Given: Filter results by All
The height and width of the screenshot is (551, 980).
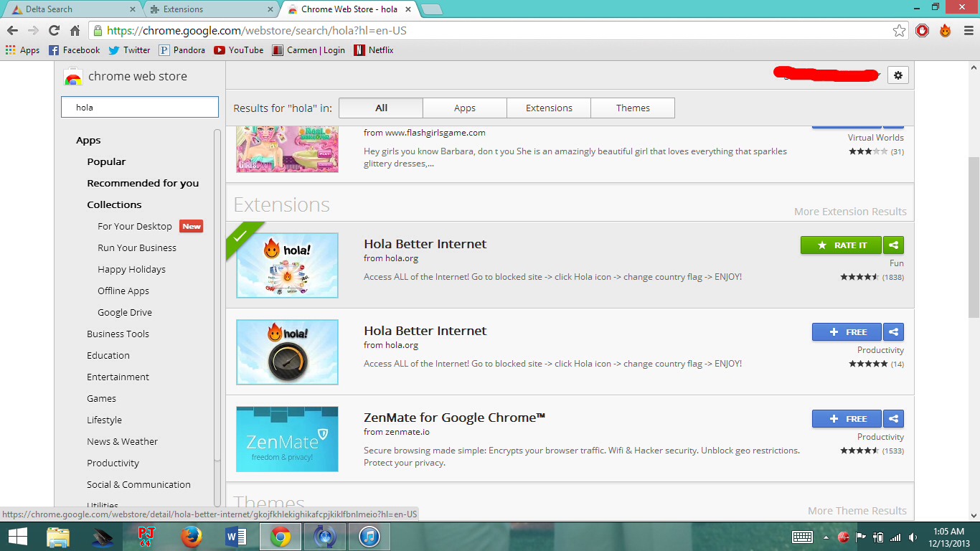Looking at the screenshot, I should tap(381, 108).
